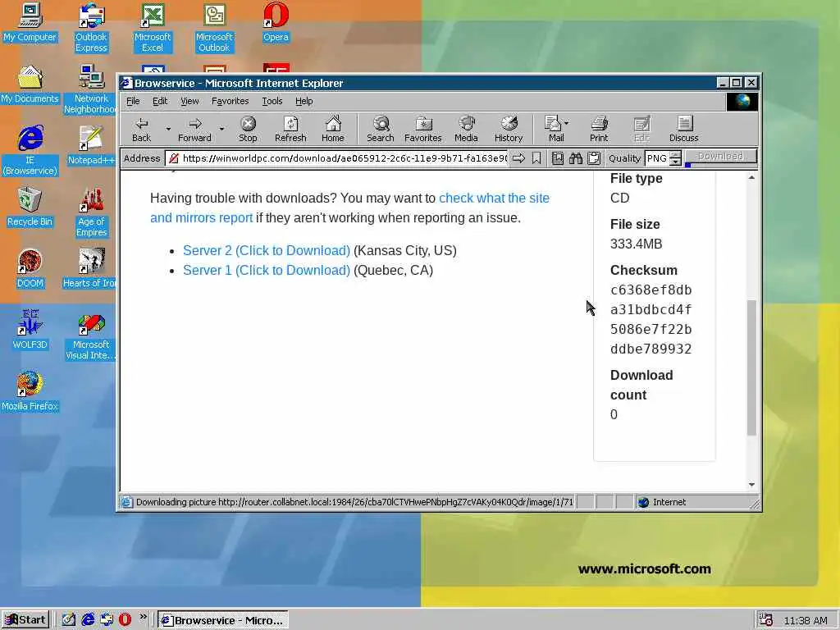840x630 pixels.
Task: Click the bookmark icon beside address bar
Action: click(x=536, y=158)
